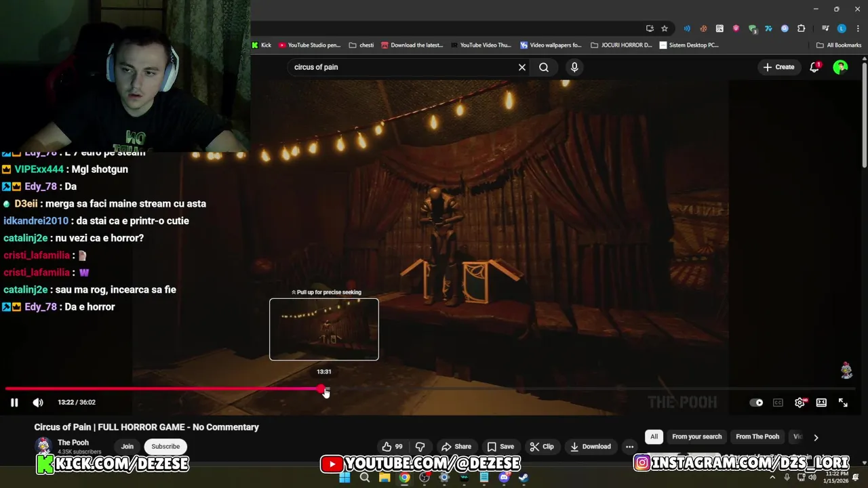Seek on the red video progress bar

click(x=163, y=389)
